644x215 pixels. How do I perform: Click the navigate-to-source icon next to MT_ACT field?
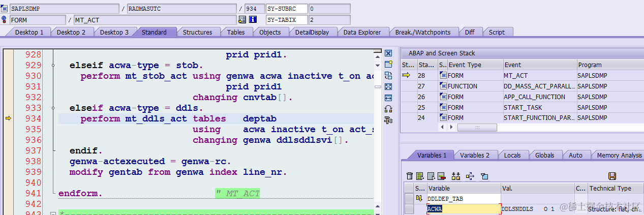coord(242,20)
